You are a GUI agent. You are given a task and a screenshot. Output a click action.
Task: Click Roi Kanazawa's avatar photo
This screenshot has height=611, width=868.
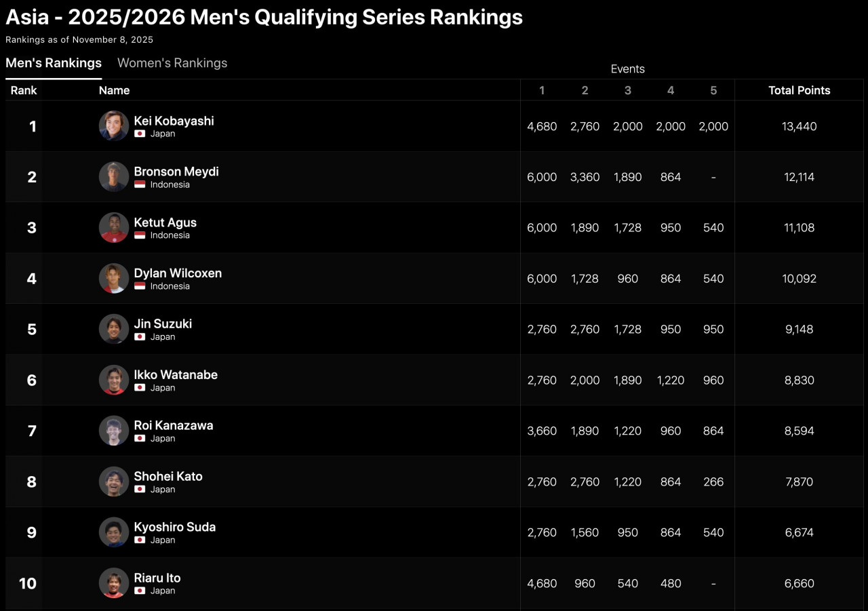113,431
